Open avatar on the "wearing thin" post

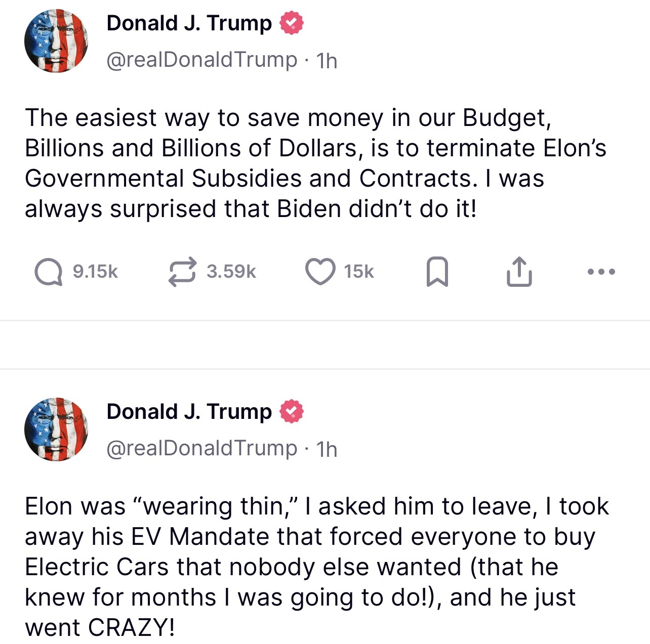click(x=56, y=430)
